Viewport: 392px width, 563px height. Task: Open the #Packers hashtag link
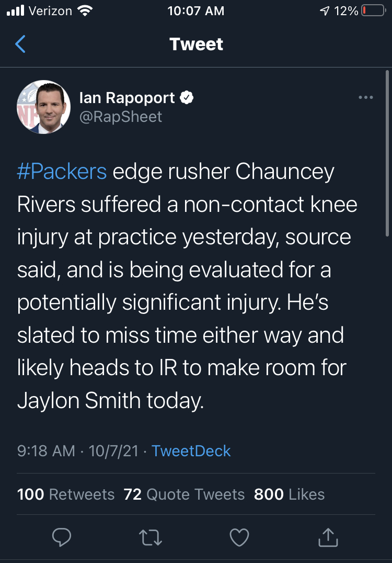(x=62, y=171)
